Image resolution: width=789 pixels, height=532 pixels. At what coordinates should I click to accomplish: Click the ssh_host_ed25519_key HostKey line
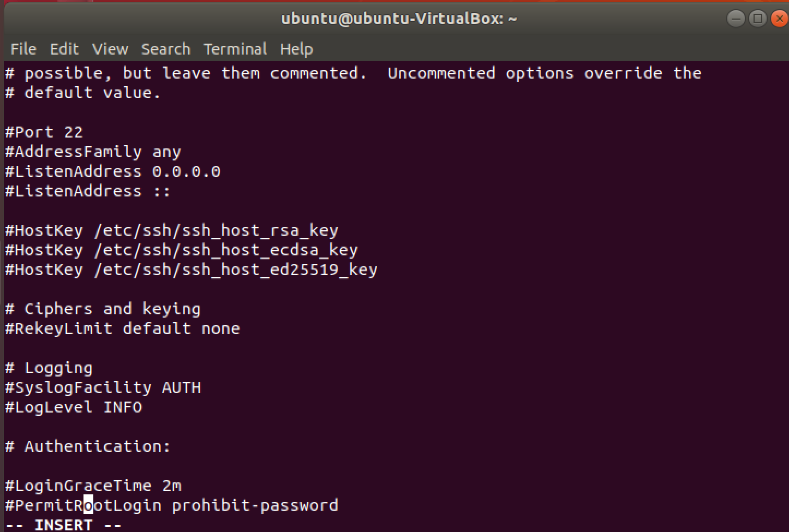coord(191,270)
